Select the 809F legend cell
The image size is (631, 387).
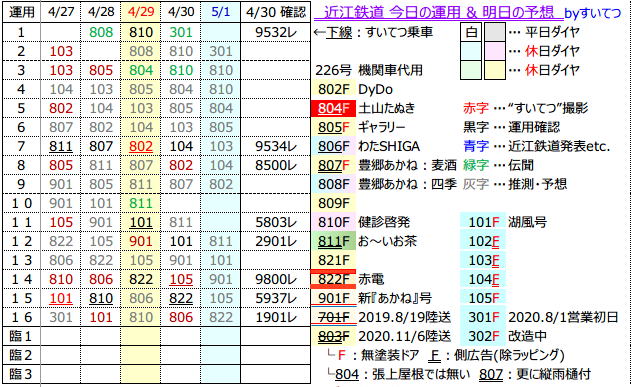(333, 203)
